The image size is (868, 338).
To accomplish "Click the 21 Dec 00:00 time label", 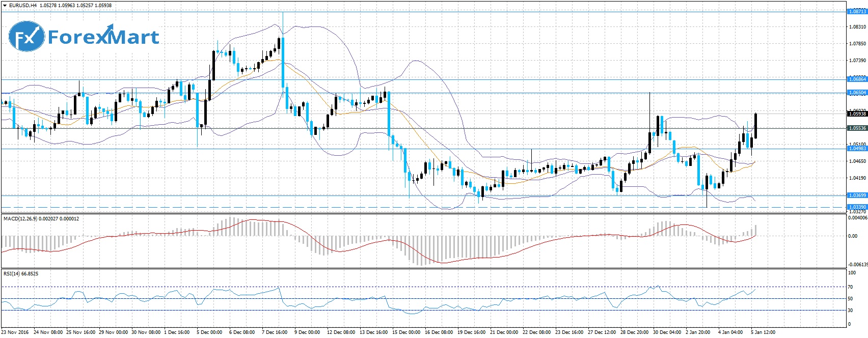I will (x=504, y=332).
